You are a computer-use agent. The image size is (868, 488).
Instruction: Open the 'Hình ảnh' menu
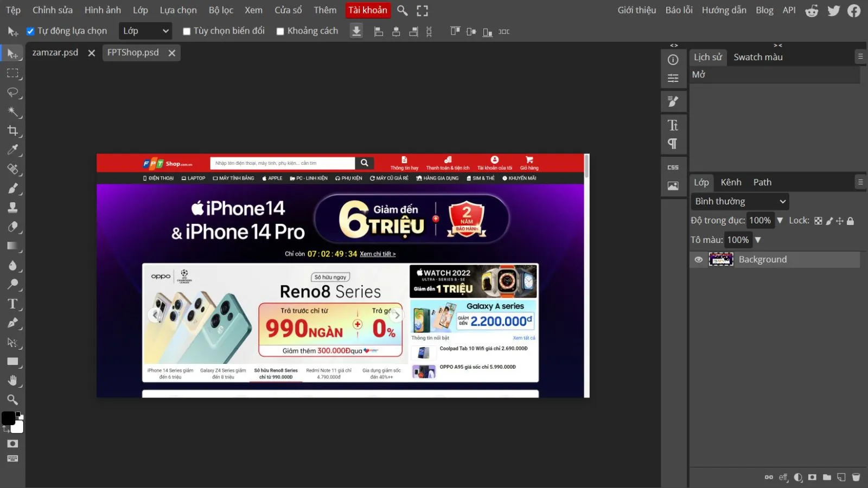(103, 10)
